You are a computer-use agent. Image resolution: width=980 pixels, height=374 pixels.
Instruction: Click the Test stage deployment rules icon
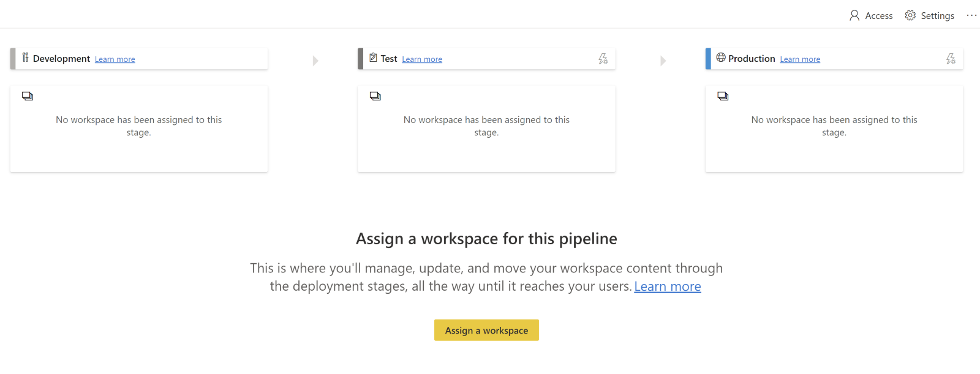pos(603,59)
